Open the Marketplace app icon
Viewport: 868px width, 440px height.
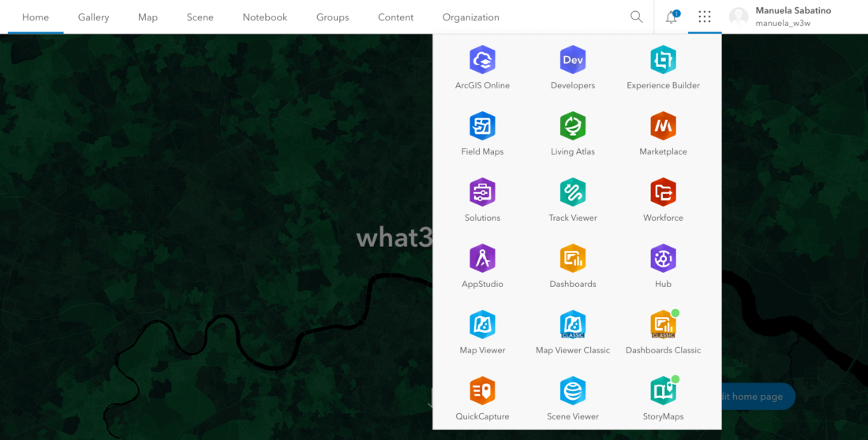(x=663, y=134)
